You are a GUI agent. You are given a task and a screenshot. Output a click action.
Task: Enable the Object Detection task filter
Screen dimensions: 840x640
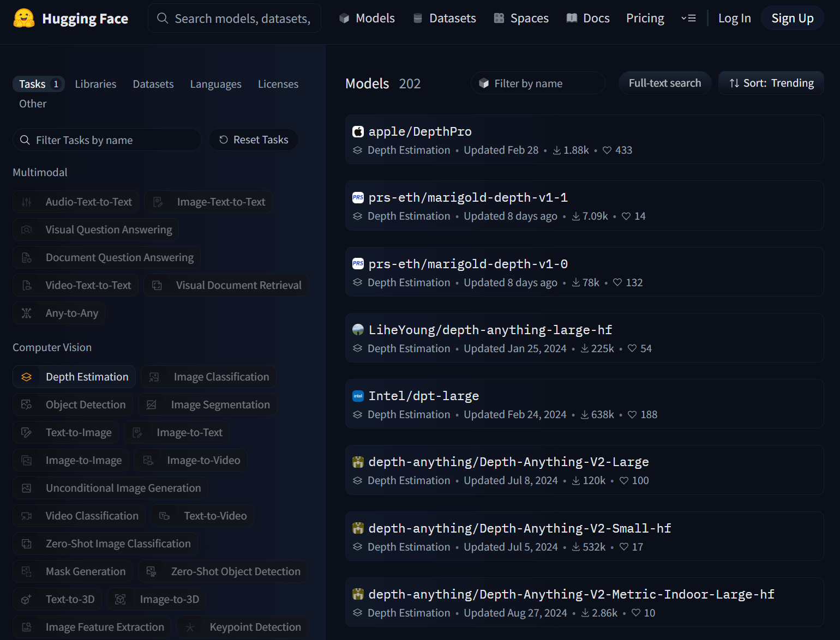click(73, 404)
